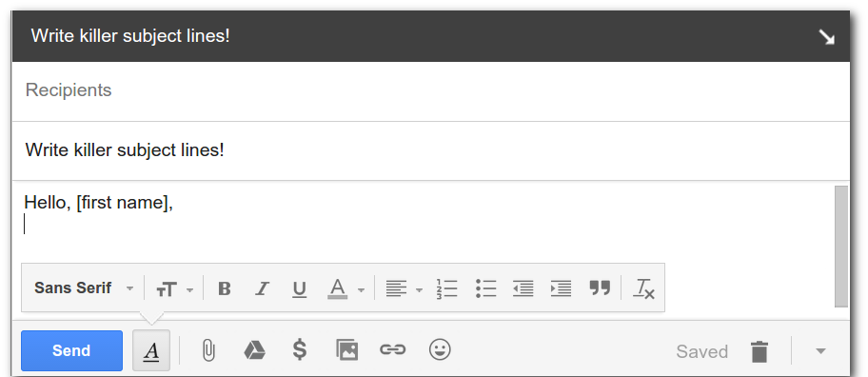The image size is (868, 377).
Task: Discard the draft with the trash icon
Action: (759, 351)
